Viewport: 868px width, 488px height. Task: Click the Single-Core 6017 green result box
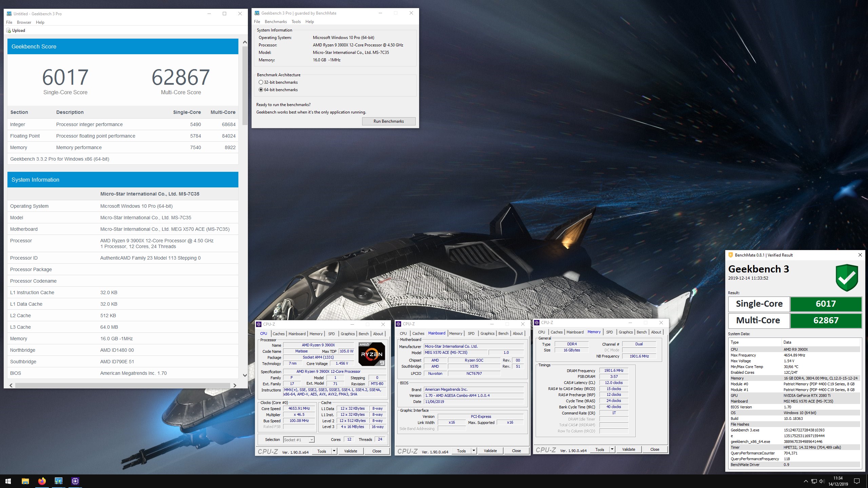point(826,304)
